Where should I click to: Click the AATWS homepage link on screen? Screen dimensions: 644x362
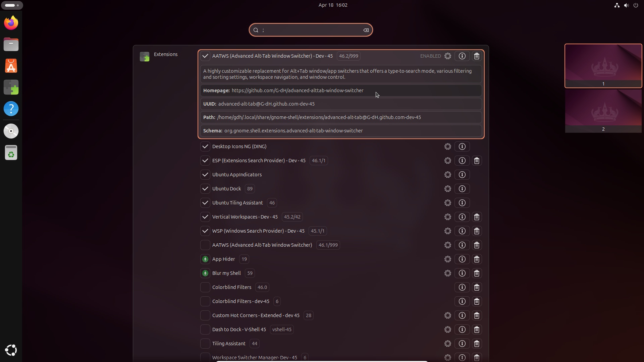pos(298,90)
